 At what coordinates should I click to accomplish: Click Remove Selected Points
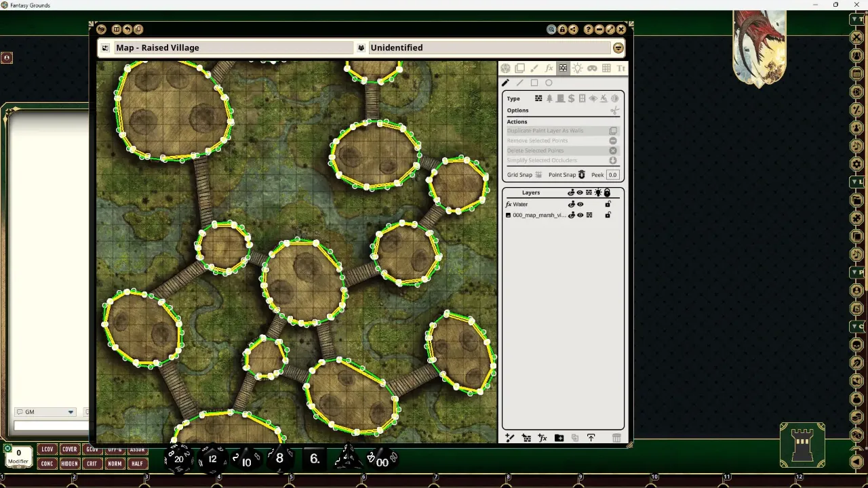562,140
